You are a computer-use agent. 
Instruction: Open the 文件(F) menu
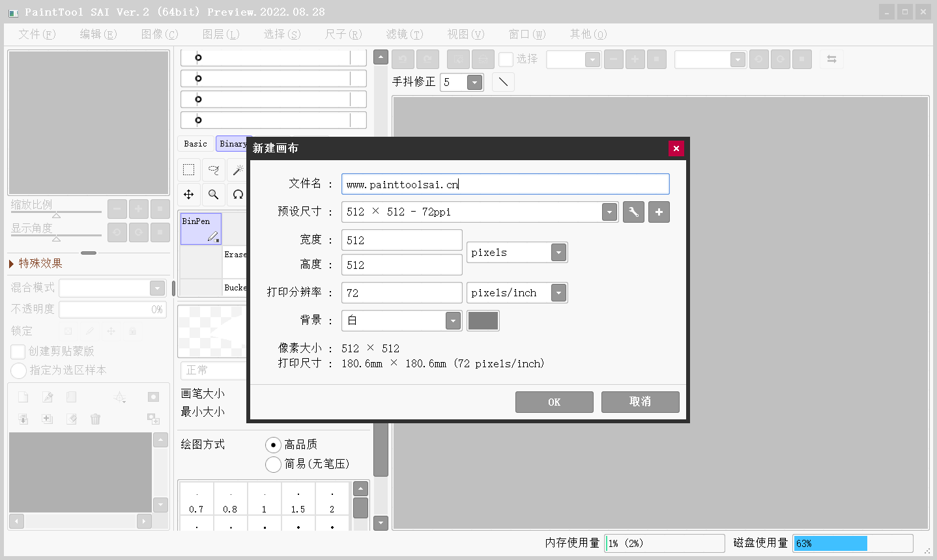click(x=37, y=34)
